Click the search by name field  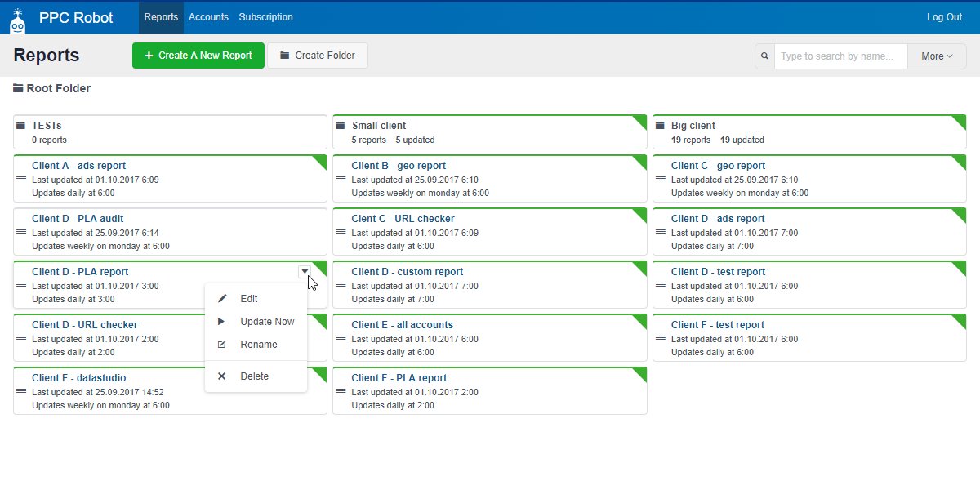coord(840,56)
